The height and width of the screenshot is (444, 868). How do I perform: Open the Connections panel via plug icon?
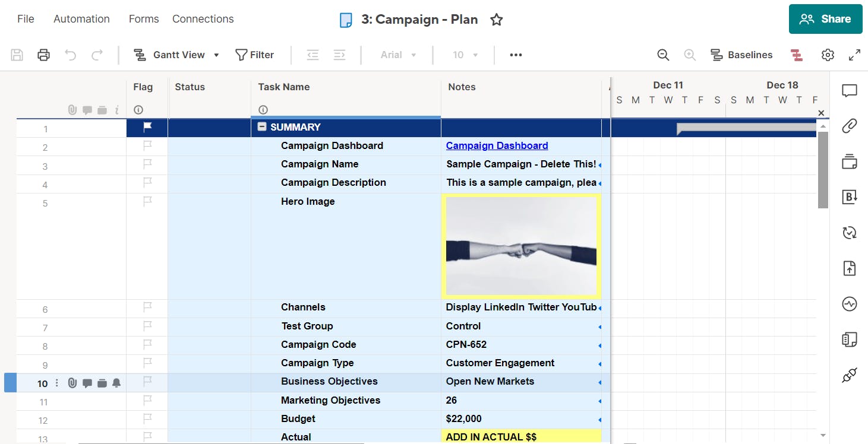(849, 375)
